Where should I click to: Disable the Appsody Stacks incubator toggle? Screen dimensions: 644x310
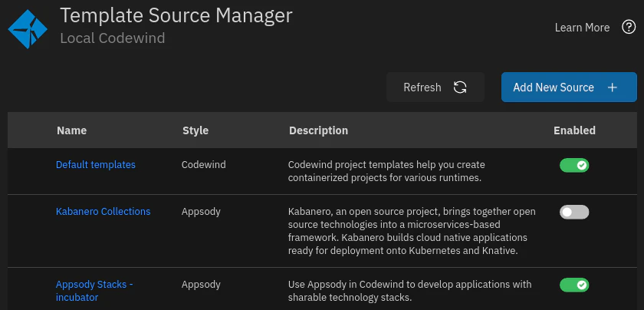574,285
